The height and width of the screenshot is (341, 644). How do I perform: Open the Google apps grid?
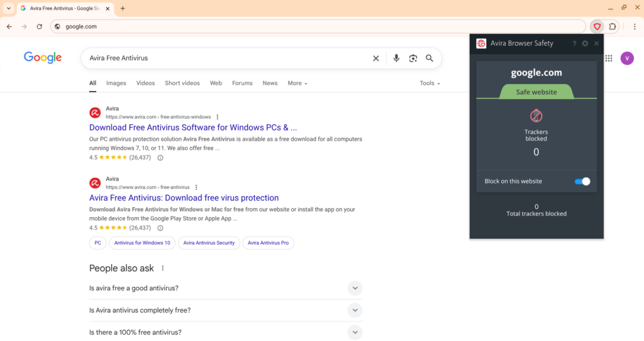609,58
